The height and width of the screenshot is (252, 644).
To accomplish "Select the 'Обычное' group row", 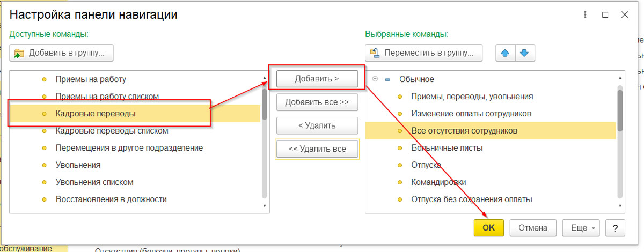I will (x=491, y=79).
